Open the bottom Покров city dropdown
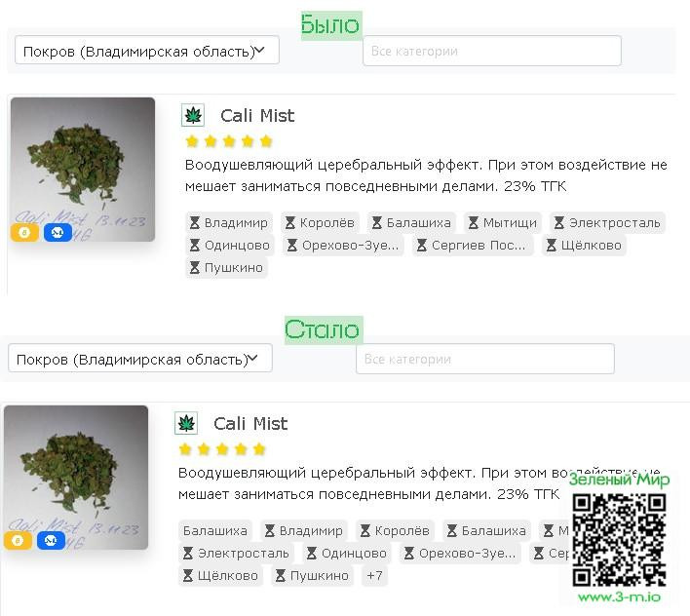 click(x=140, y=358)
